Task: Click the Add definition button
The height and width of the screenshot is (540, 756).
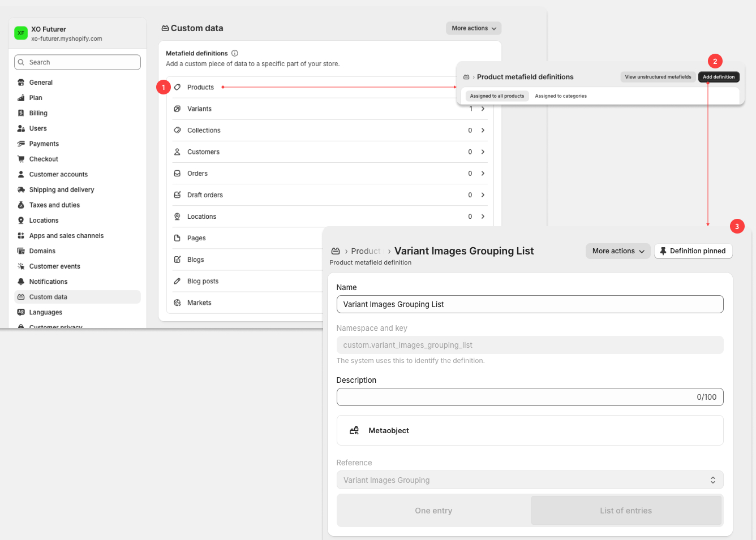Action: point(719,77)
